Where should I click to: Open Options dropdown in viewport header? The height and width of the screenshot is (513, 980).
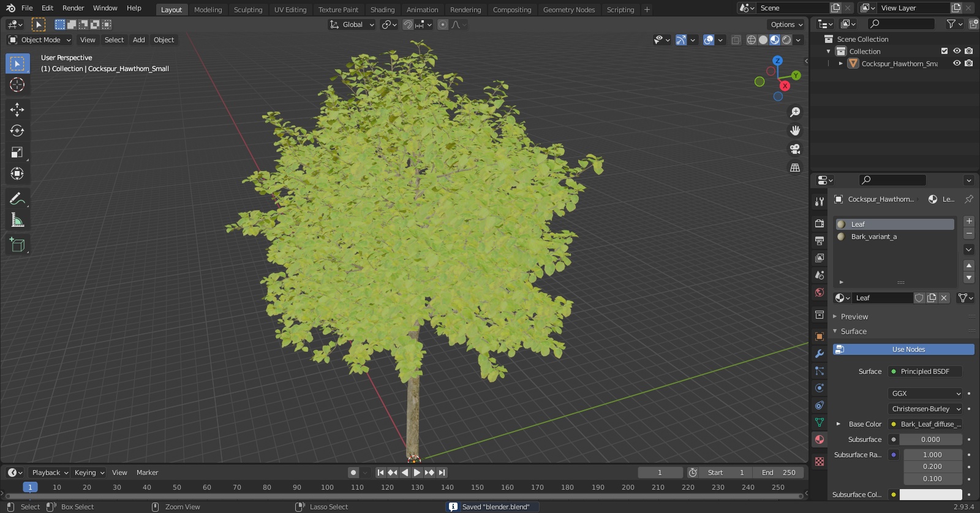[x=786, y=25]
